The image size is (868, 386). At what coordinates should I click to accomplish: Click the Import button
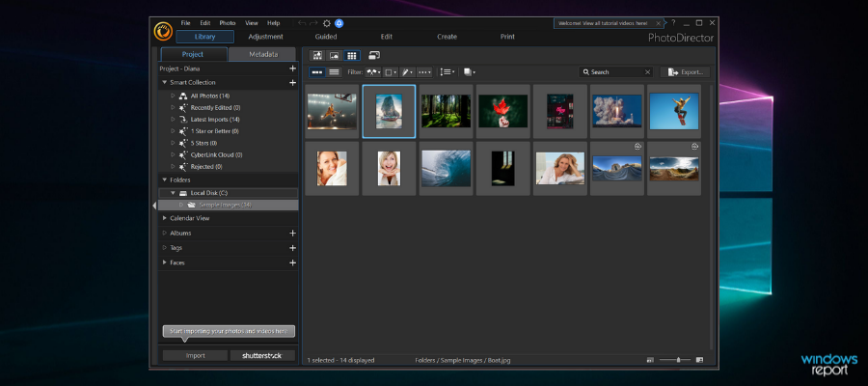click(196, 355)
